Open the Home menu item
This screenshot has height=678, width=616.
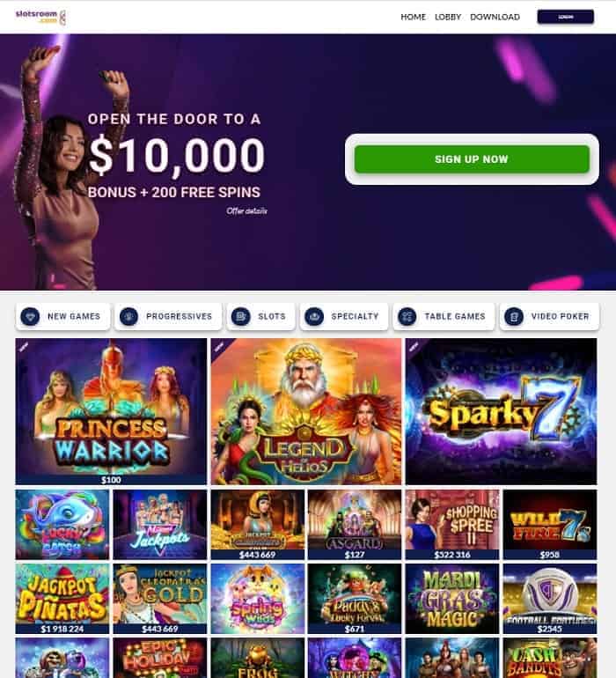pos(414,17)
